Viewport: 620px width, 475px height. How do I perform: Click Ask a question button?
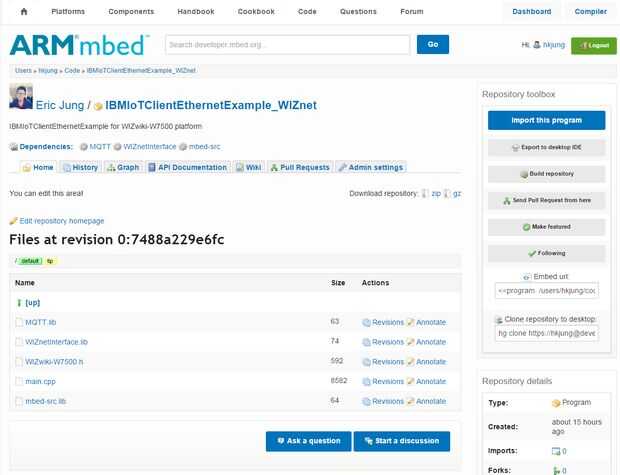(308, 441)
